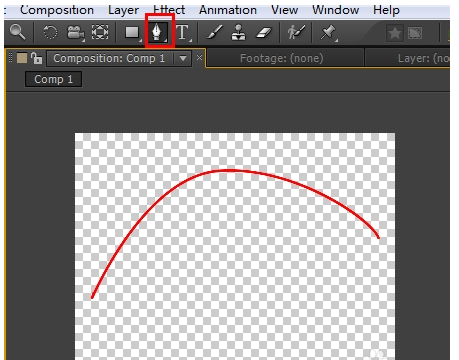Image resolution: width=459 pixels, height=360 pixels.
Task: Toggle the viewer lock icon
Action: [x=36, y=58]
